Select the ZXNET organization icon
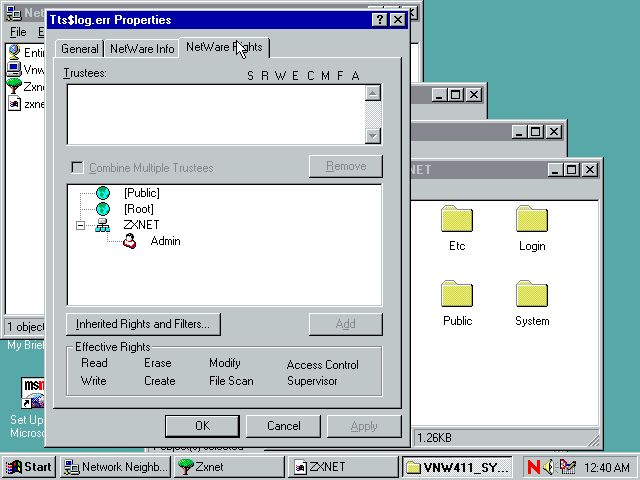The height and width of the screenshot is (480, 640). [102, 225]
